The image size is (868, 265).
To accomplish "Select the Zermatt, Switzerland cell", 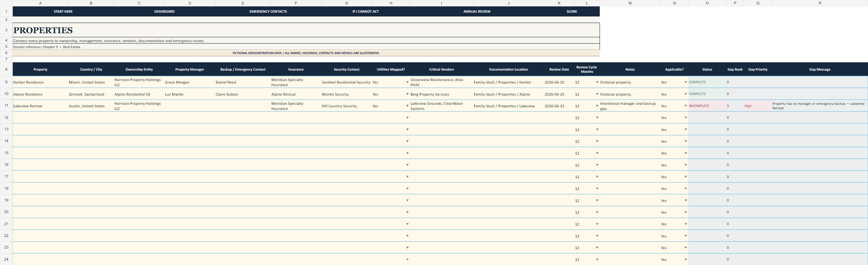I will 91,94.
